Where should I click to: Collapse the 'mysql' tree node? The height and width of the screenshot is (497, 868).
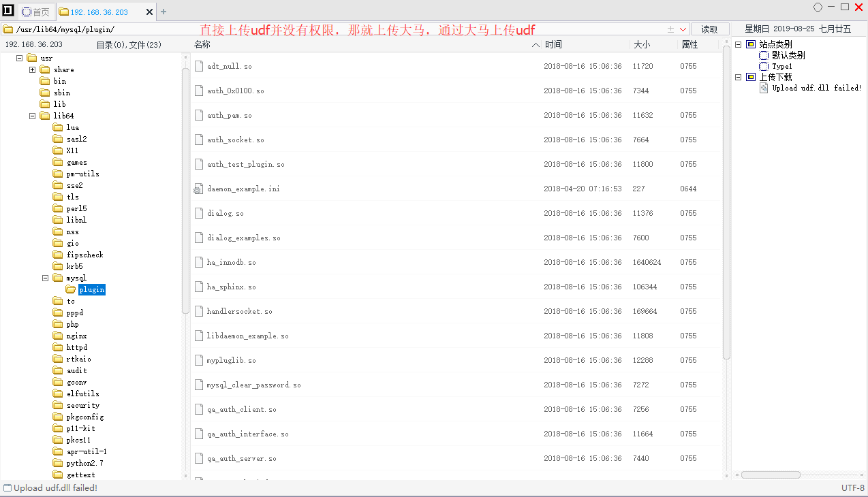coord(45,278)
